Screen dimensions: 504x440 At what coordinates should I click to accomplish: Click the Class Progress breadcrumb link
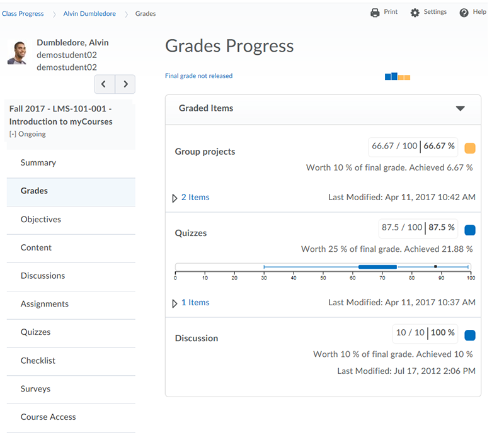click(23, 13)
